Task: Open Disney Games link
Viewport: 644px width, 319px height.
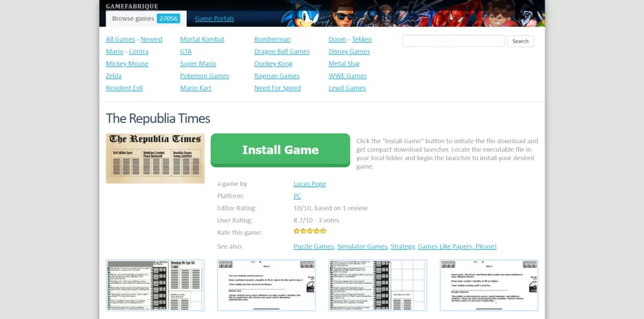Action: point(349,51)
